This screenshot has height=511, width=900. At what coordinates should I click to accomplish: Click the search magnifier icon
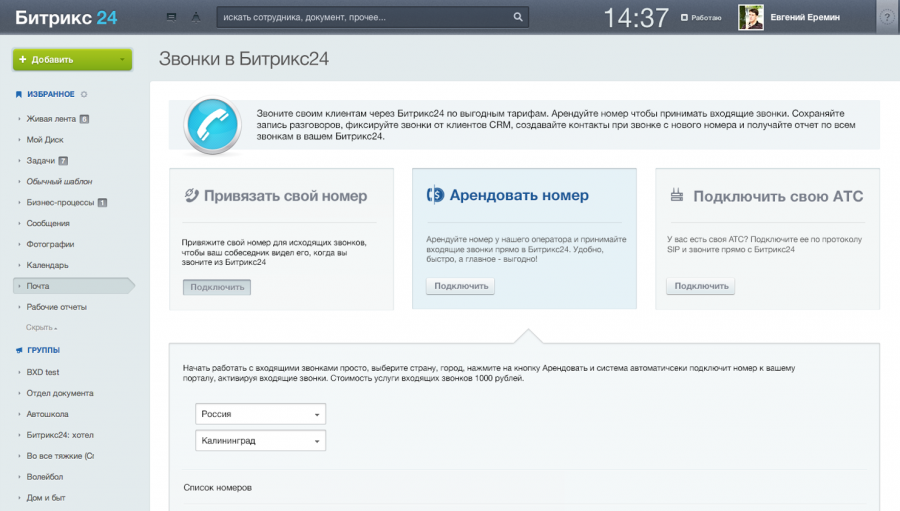pos(518,17)
